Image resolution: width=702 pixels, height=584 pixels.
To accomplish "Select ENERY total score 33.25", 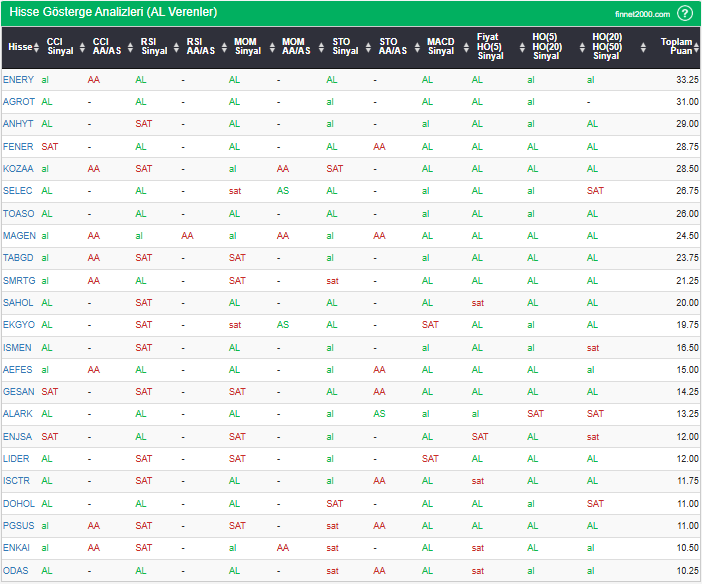I will [687, 80].
